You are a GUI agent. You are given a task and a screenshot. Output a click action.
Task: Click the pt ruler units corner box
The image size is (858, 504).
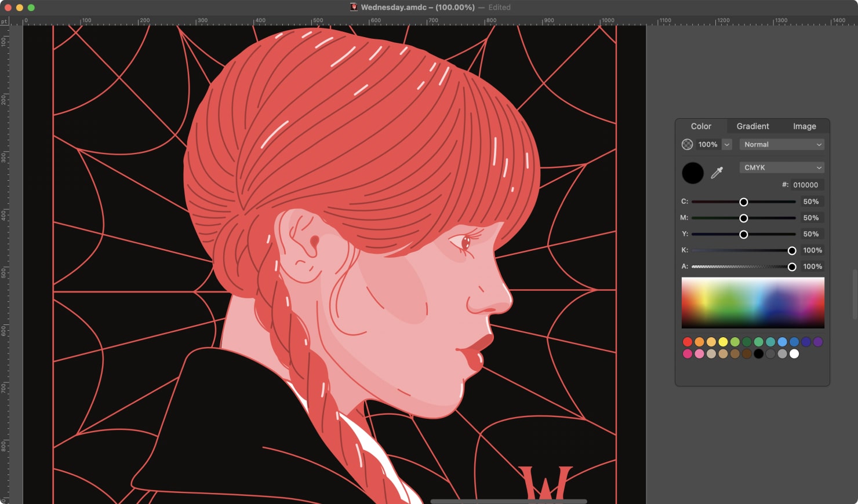(x=5, y=21)
